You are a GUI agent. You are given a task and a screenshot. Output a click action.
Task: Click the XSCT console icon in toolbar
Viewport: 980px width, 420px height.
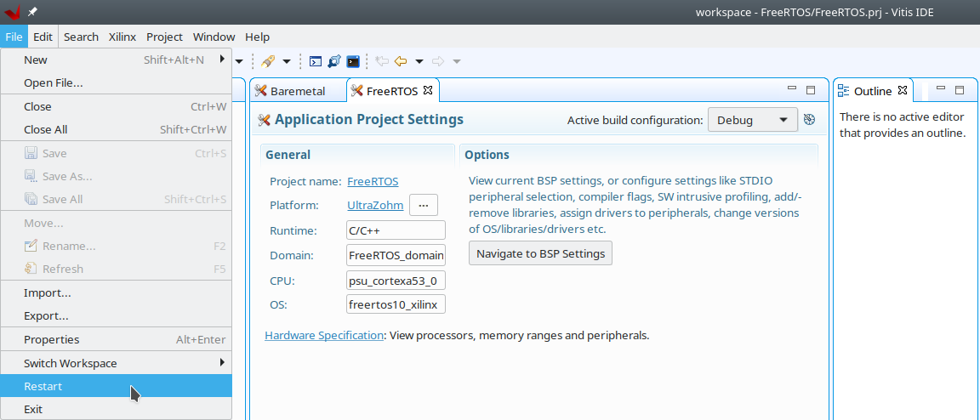pyautogui.click(x=315, y=61)
